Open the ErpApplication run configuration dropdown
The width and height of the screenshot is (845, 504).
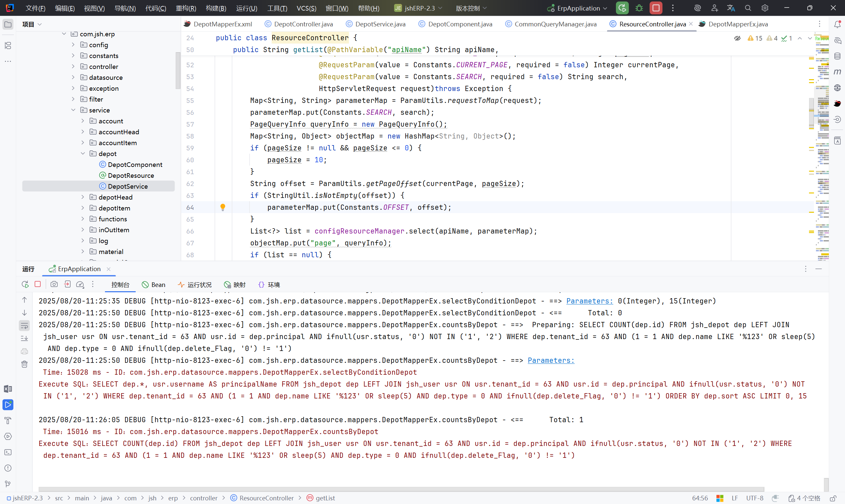pos(578,8)
